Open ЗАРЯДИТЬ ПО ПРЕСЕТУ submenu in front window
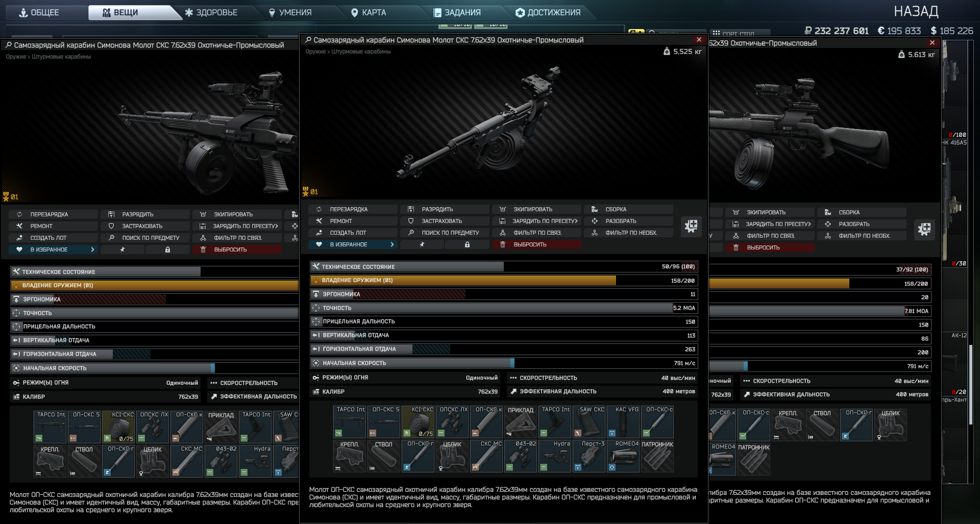This screenshot has height=524, width=980. coord(536,221)
